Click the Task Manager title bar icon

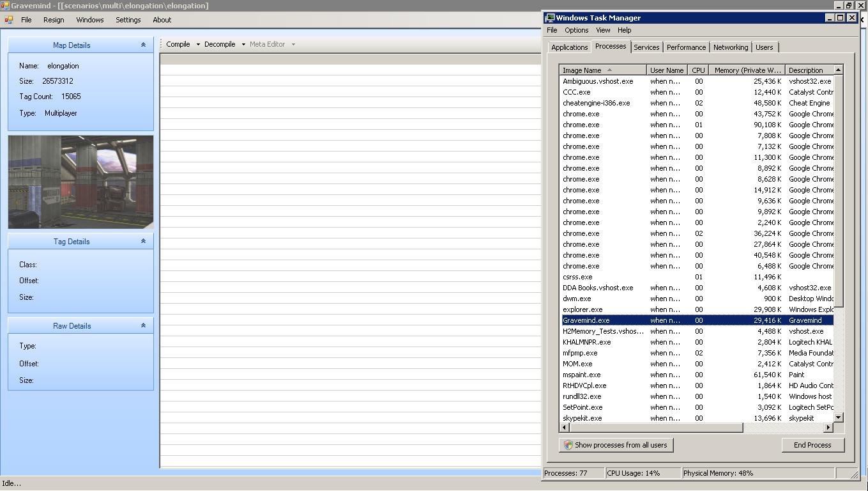click(550, 18)
